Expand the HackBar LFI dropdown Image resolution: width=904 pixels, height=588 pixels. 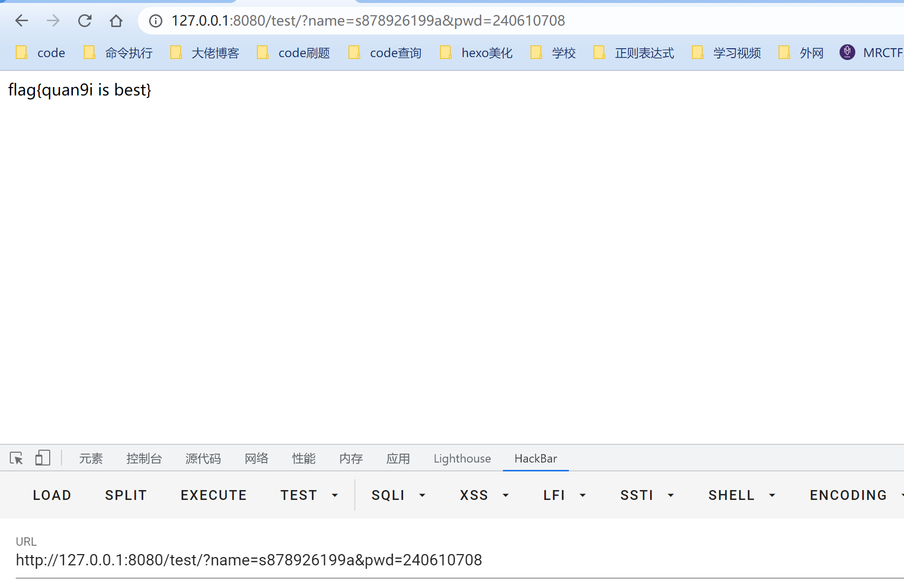click(x=564, y=495)
